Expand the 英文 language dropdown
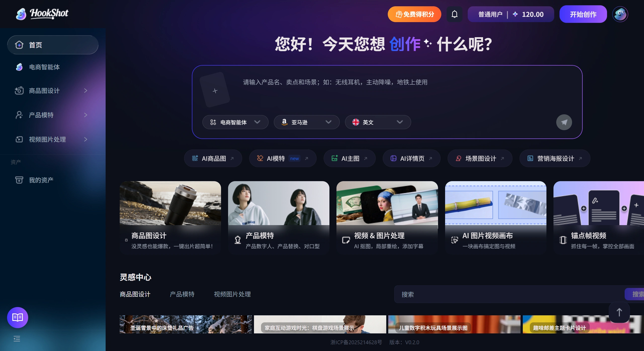 tap(399, 122)
